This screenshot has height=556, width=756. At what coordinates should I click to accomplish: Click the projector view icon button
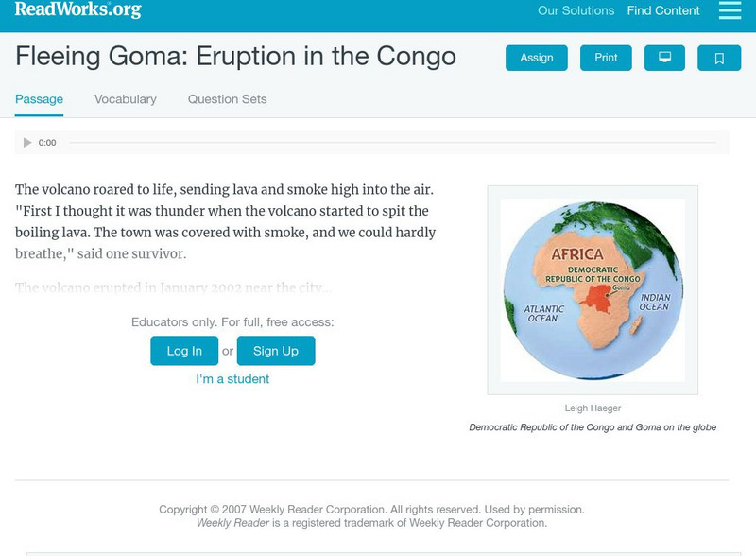pyautogui.click(x=664, y=58)
